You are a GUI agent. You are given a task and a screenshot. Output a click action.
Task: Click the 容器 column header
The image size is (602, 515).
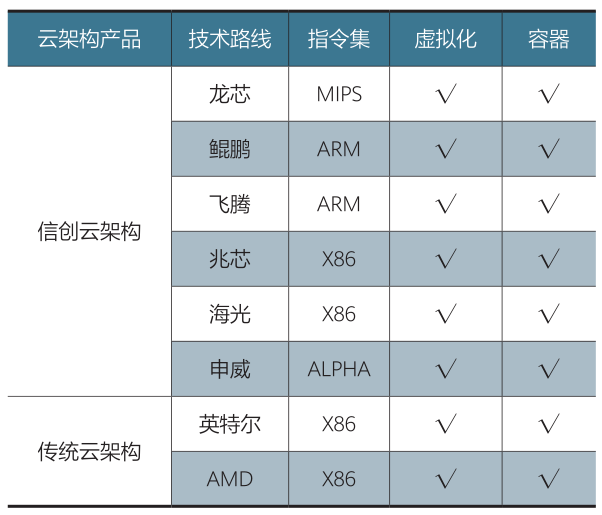pyautogui.click(x=548, y=40)
